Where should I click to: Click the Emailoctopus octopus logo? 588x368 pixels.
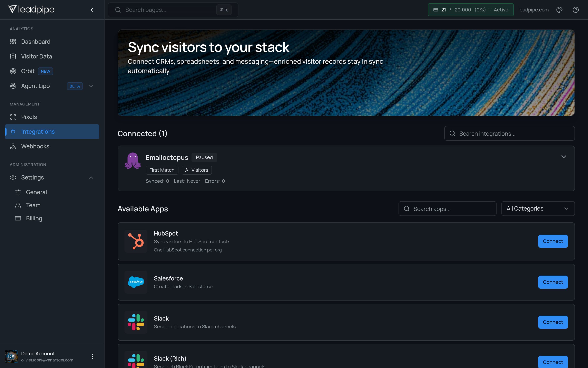click(133, 161)
